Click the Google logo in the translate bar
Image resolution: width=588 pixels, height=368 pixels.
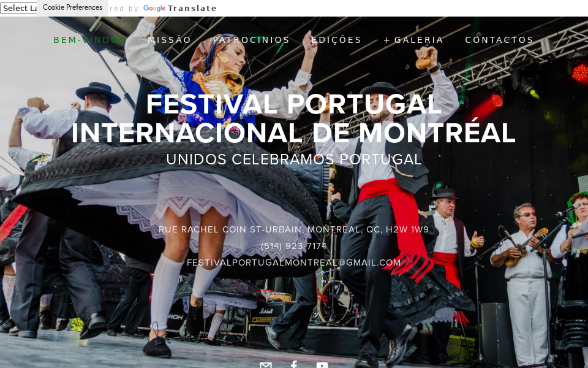154,8
